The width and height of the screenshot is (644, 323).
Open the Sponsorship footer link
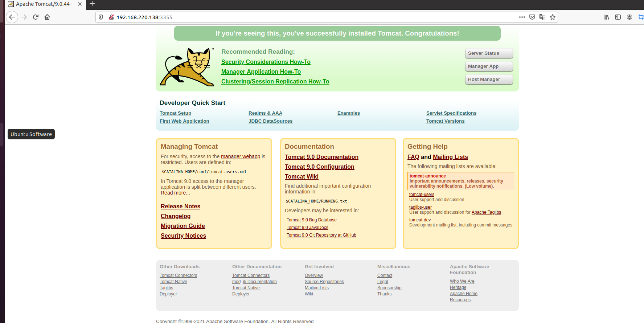pos(389,288)
